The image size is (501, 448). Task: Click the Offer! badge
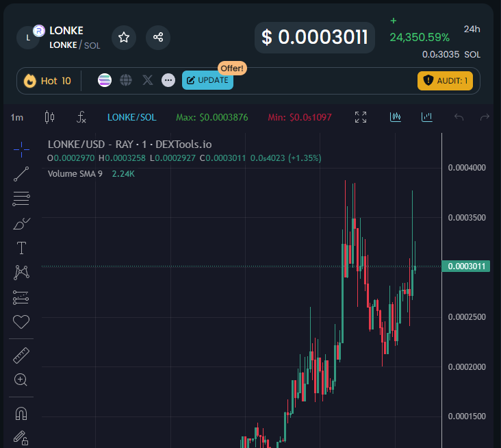(x=232, y=68)
